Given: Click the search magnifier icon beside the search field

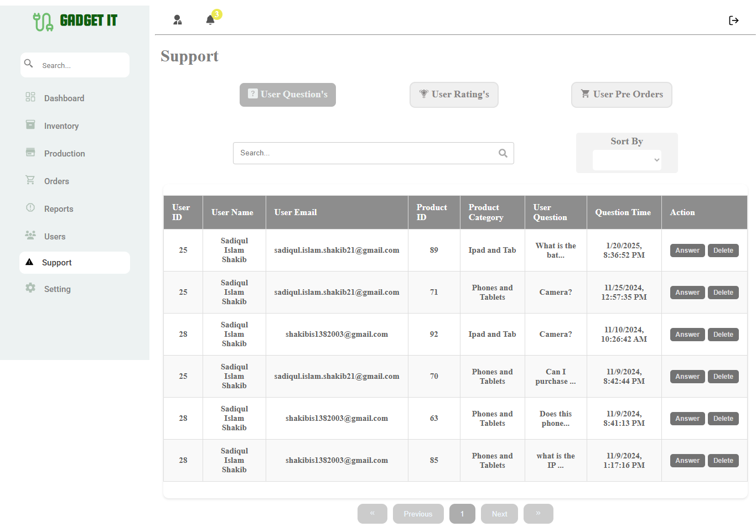Looking at the screenshot, I should (503, 153).
